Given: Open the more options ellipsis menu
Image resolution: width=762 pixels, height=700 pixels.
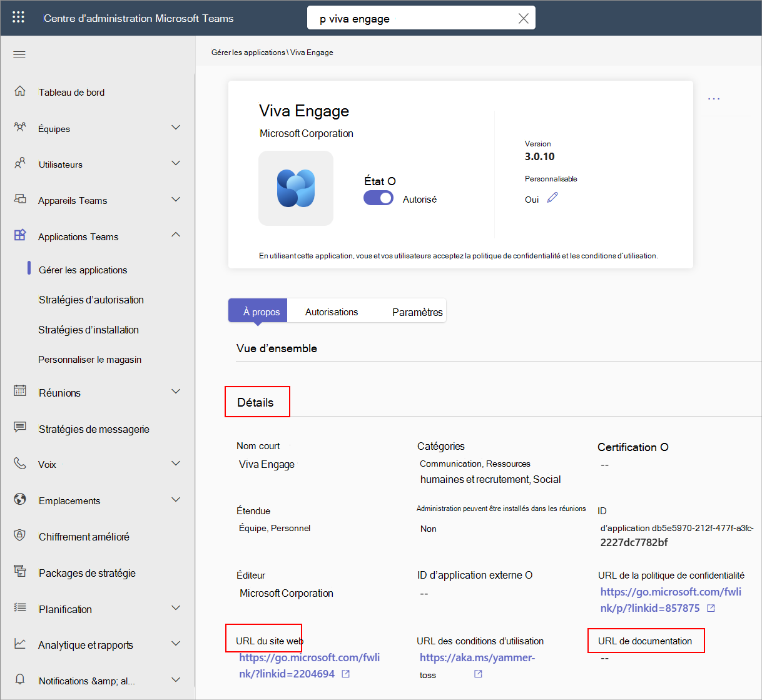Looking at the screenshot, I should [x=714, y=98].
